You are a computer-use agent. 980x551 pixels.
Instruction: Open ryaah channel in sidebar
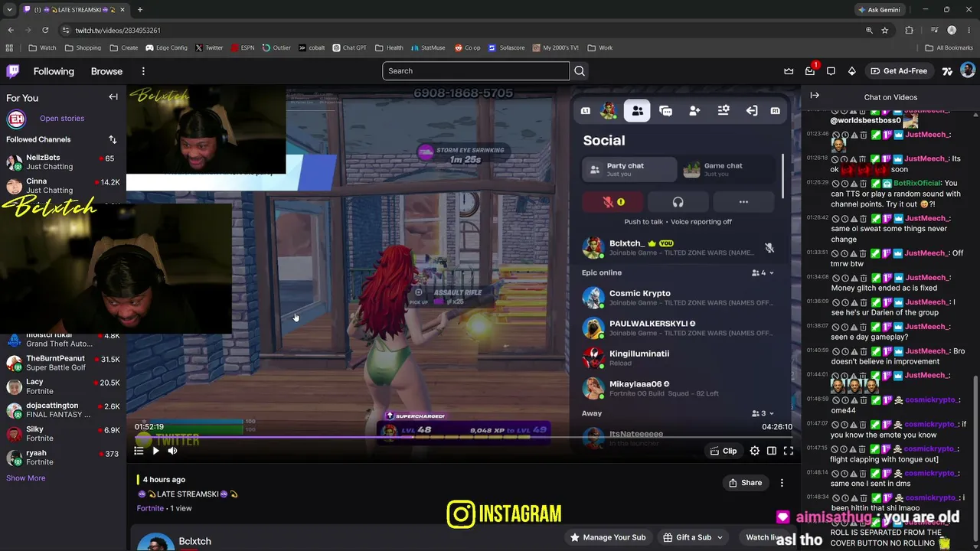63,458
